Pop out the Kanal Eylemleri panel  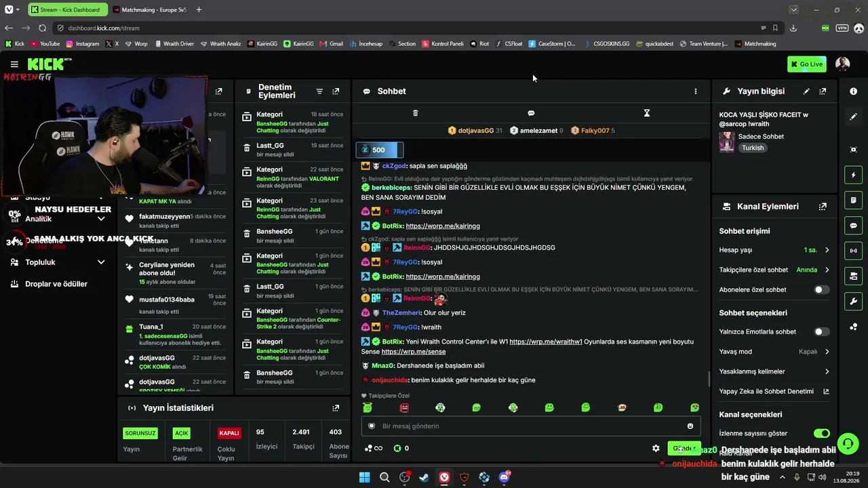(x=823, y=207)
